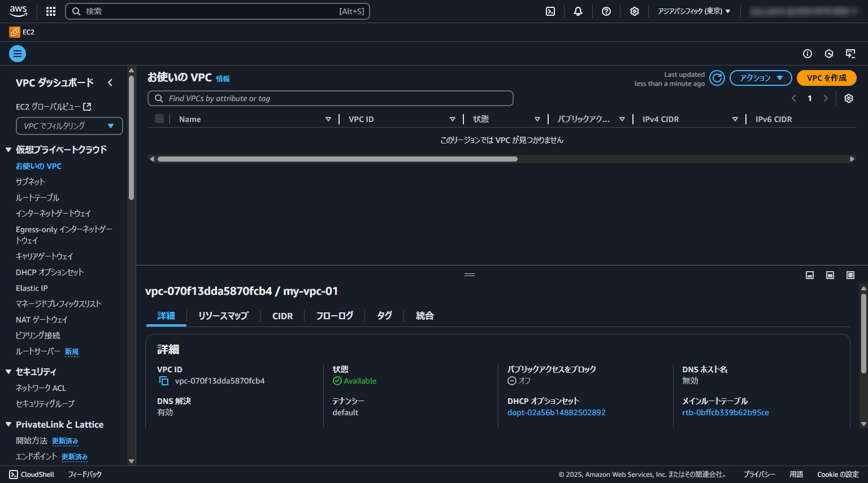Open the tutorials screen icon
Viewport: 868px width, 483px height.
850,54
